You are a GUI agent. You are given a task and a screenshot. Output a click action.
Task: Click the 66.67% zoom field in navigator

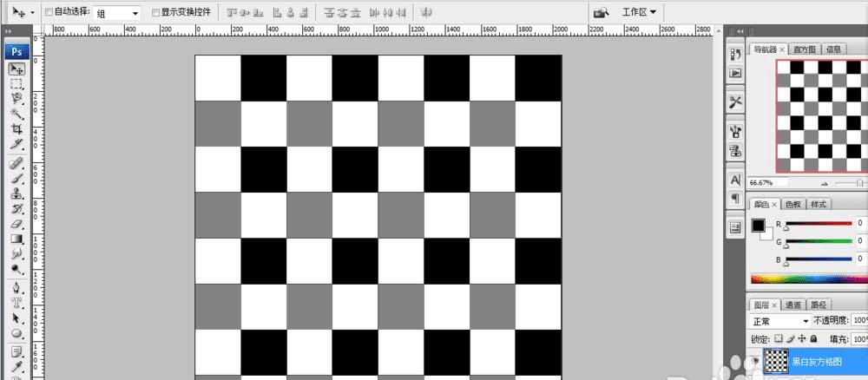point(768,182)
